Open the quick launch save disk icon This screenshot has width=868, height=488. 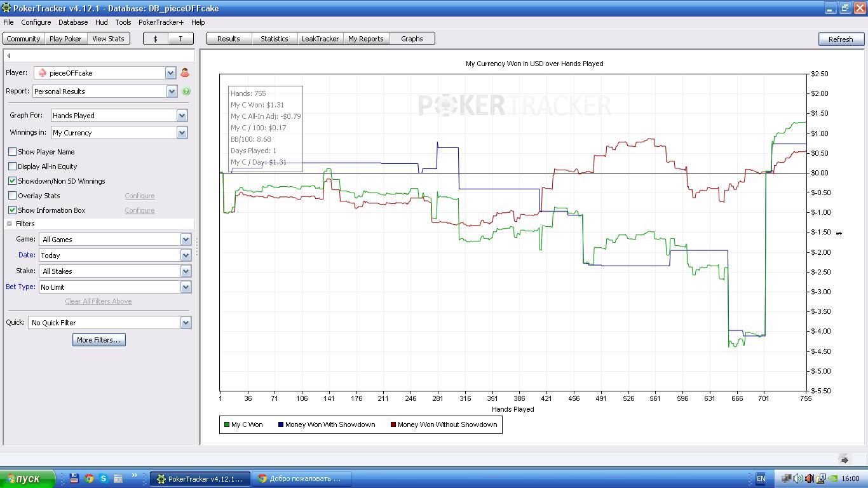click(74, 478)
